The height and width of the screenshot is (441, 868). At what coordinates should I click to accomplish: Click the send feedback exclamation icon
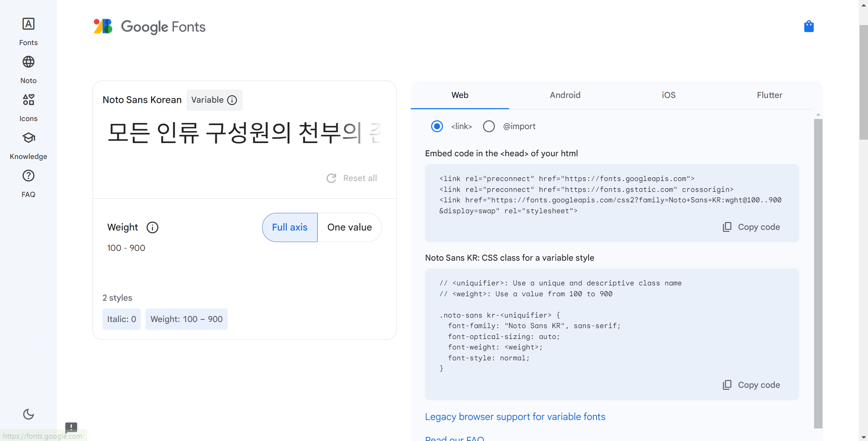coord(71,427)
